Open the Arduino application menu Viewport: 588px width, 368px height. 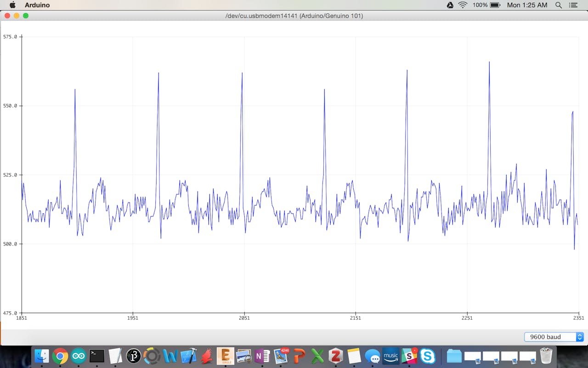pos(37,5)
